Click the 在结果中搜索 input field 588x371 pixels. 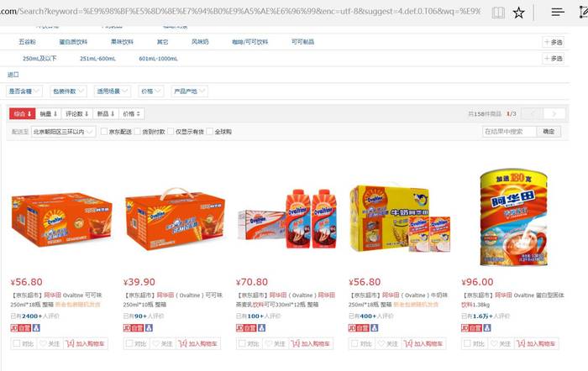pyautogui.click(x=509, y=132)
